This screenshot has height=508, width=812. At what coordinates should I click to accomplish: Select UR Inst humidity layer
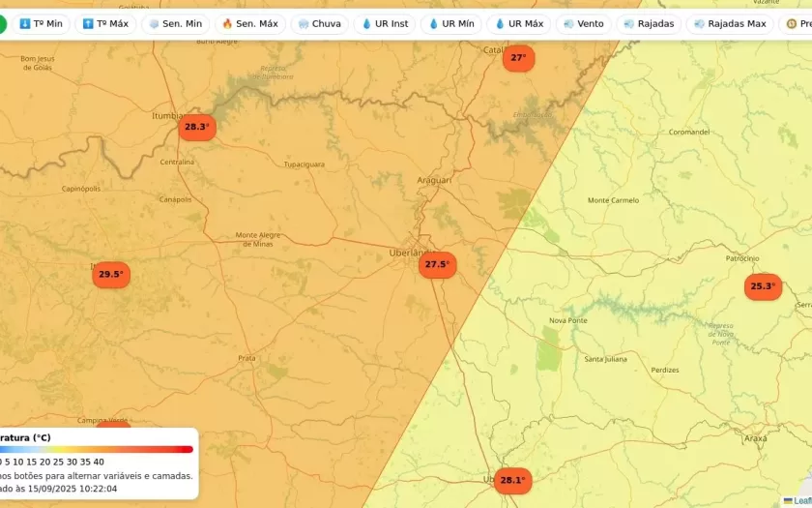pos(385,23)
